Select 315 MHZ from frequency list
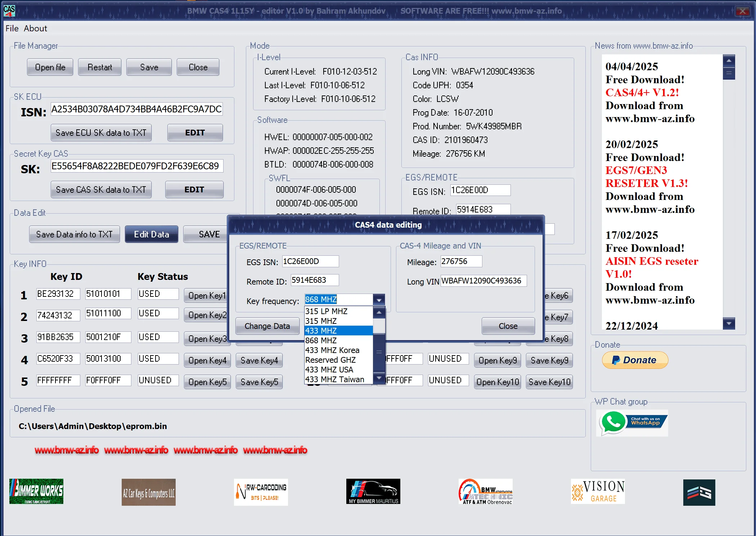Image resolution: width=756 pixels, height=536 pixels. 338,321
